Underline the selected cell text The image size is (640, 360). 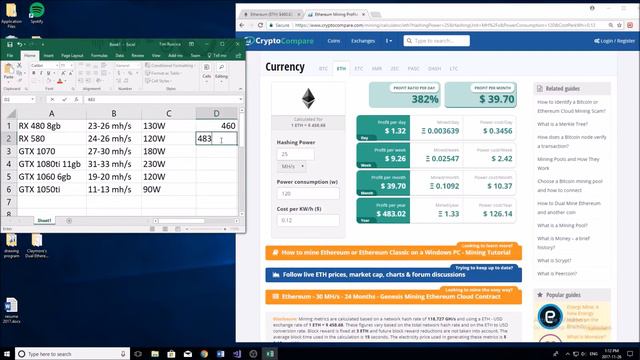48,73
